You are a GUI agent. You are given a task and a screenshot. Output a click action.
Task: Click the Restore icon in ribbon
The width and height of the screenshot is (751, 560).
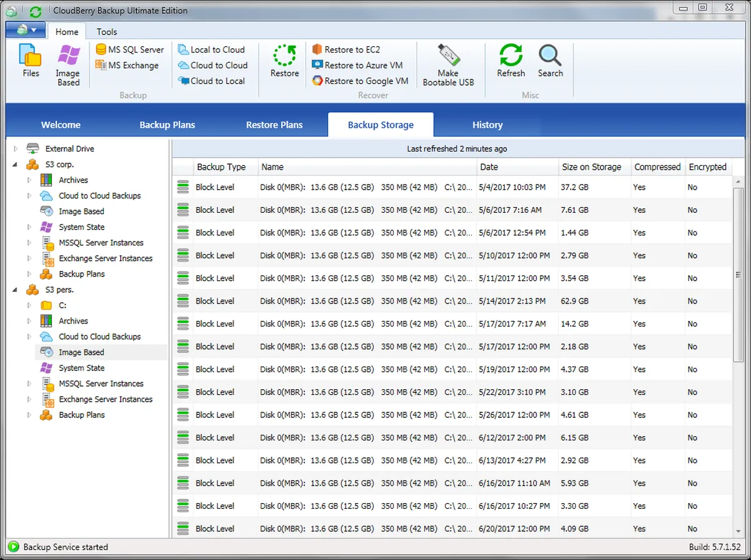[x=285, y=61]
